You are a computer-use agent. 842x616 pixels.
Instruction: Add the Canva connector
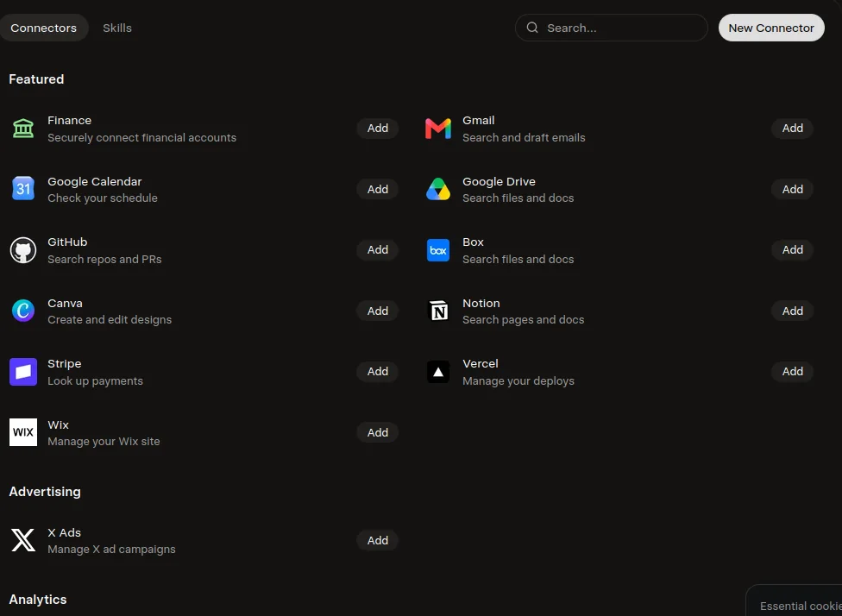(378, 311)
